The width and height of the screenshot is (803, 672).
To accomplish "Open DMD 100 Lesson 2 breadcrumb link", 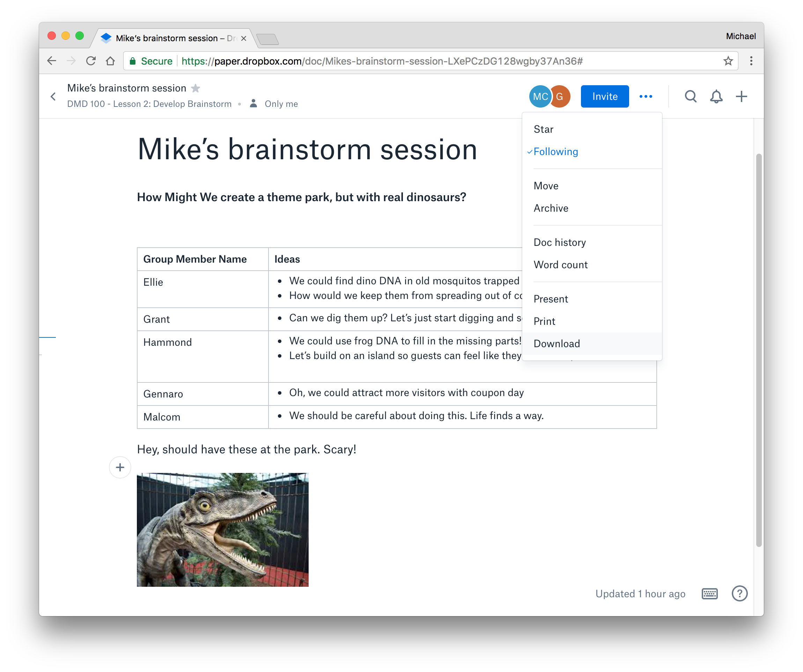I will point(149,103).
